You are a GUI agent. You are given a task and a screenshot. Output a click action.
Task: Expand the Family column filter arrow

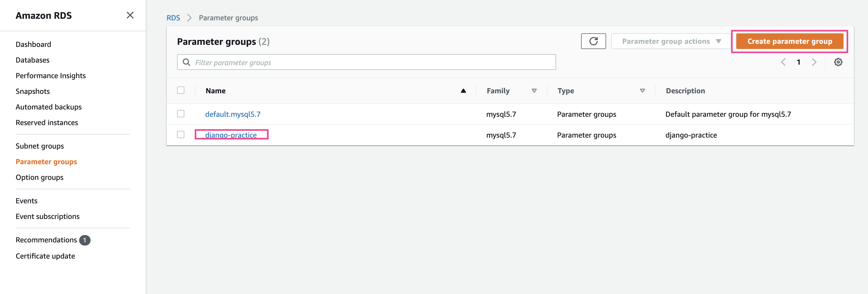(534, 91)
